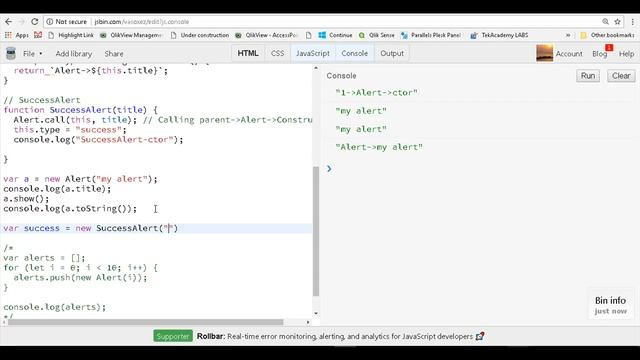
Task: Click the account avatar thumbnail
Action: click(544, 53)
